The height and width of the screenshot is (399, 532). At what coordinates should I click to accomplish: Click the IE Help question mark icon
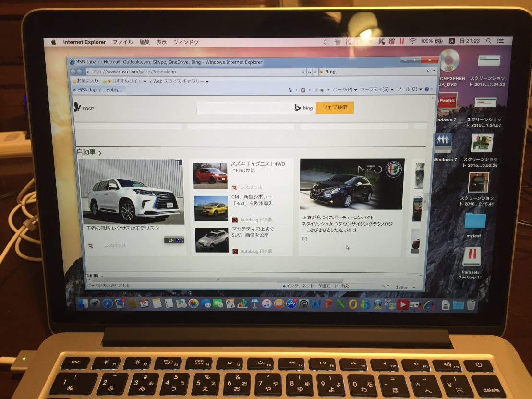[x=426, y=89]
